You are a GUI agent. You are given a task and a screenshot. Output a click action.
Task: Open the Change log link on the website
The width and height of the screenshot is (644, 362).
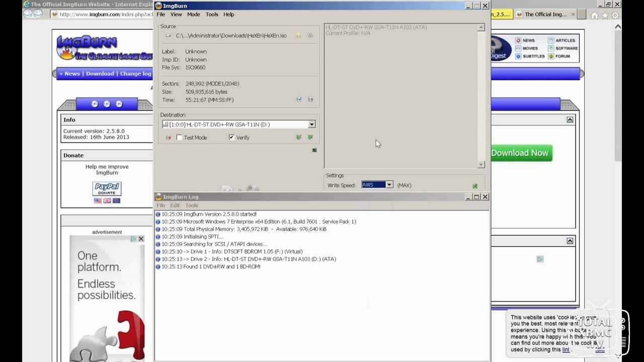click(x=135, y=74)
